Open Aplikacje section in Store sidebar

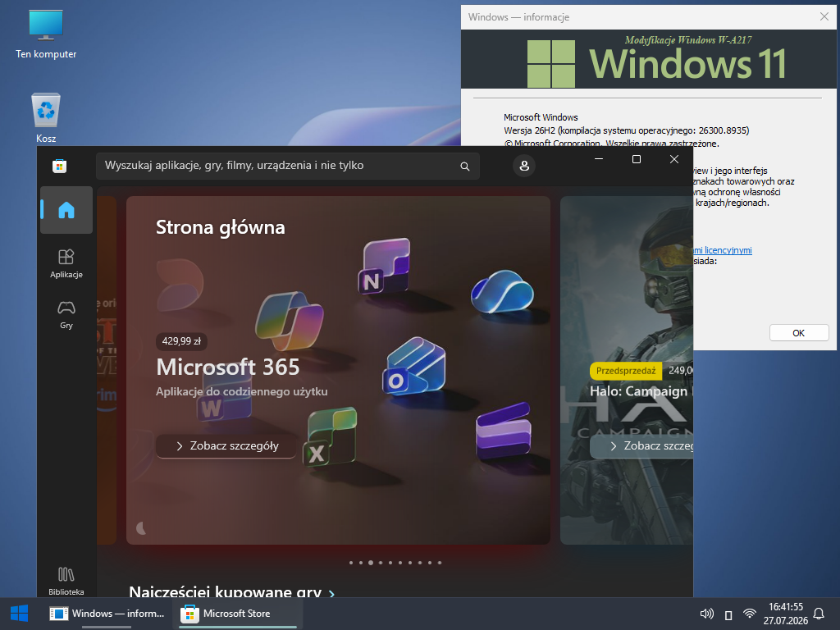click(x=66, y=263)
